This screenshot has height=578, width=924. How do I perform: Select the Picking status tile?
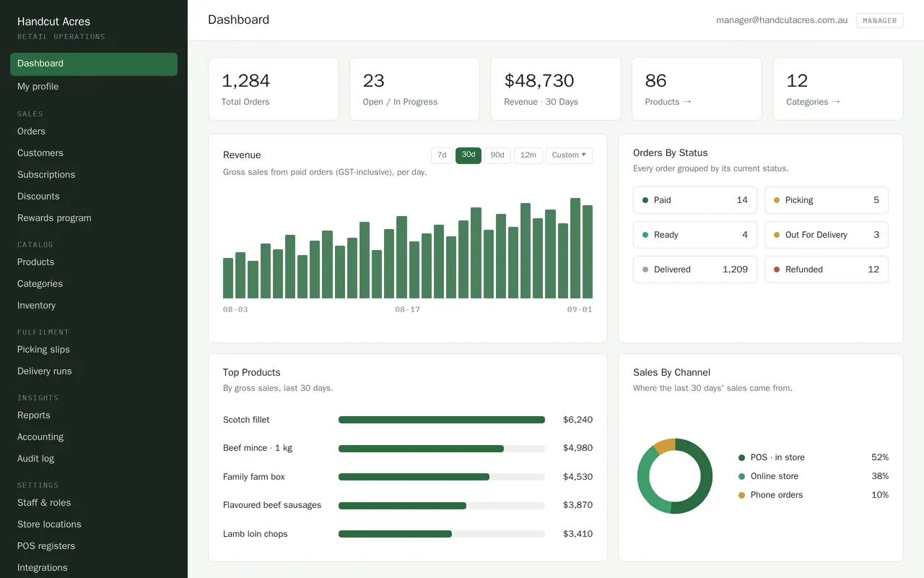click(x=827, y=200)
